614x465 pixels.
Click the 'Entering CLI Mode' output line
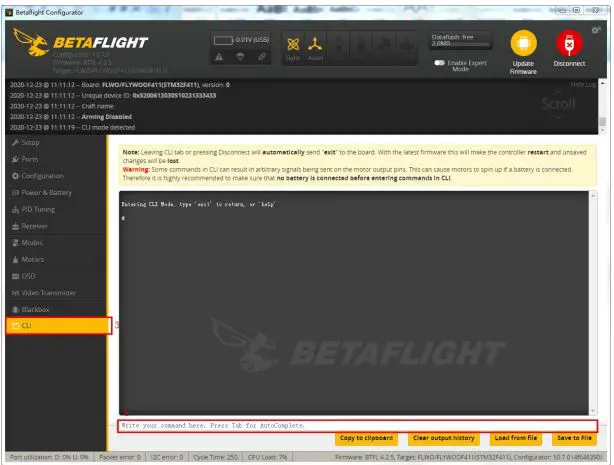(x=199, y=204)
